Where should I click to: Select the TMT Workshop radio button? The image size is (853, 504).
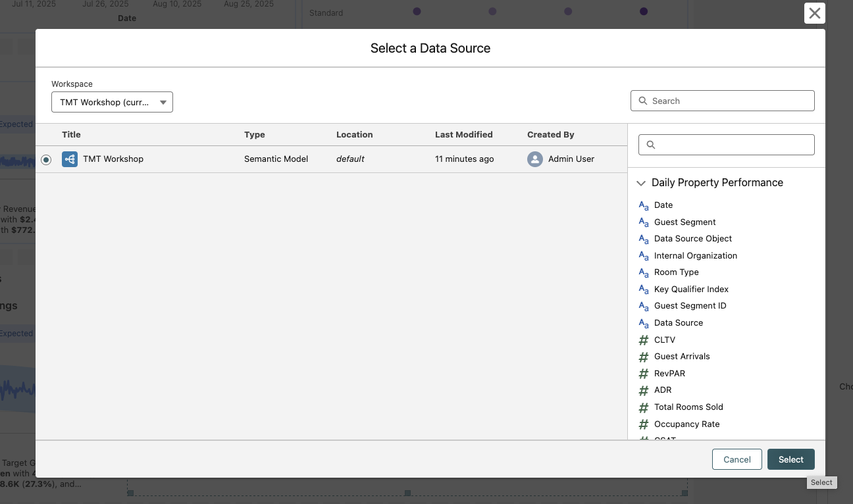tap(46, 160)
